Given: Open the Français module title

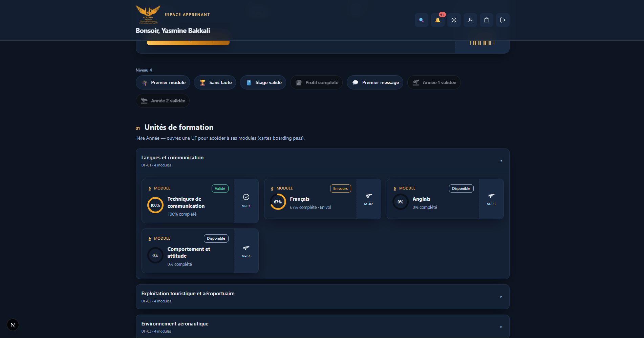Looking at the screenshot, I should click(x=300, y=199).
